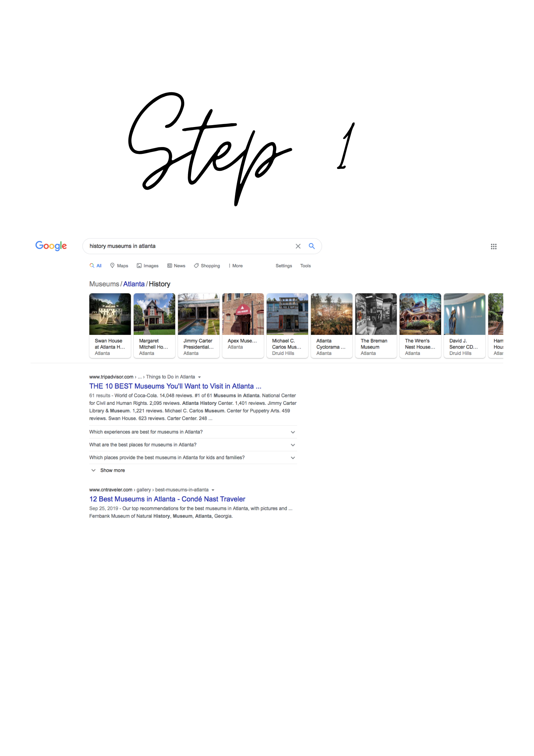The height and width of the screenshot is (756, 534).
Task: Open the Apex Museum card
Action: pos(243,325)
